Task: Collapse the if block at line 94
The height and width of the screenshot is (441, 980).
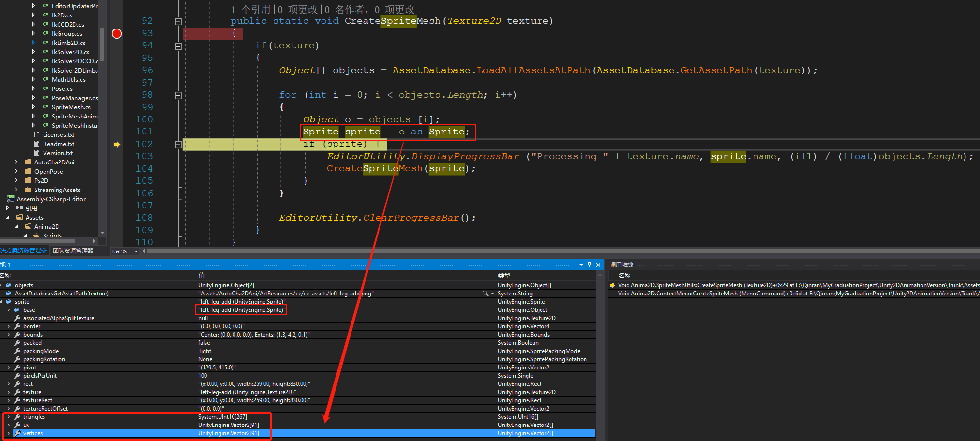Action: click(178, 46)
